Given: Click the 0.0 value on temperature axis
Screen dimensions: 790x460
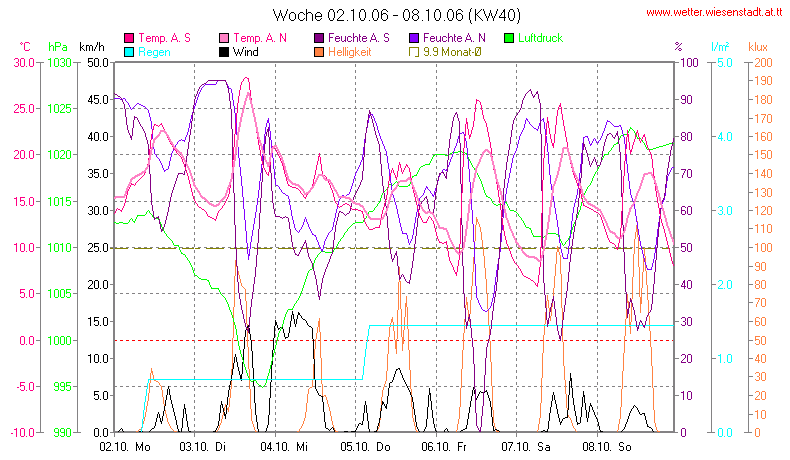Looking at the screenshot, I should coord(27,341).
